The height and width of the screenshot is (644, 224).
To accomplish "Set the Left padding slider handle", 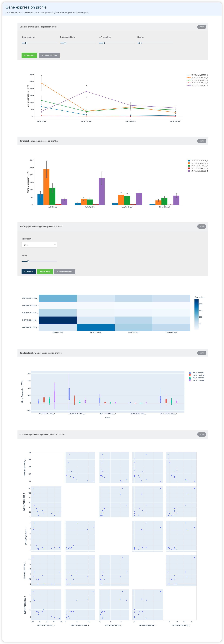I will [x=103, y=43].
